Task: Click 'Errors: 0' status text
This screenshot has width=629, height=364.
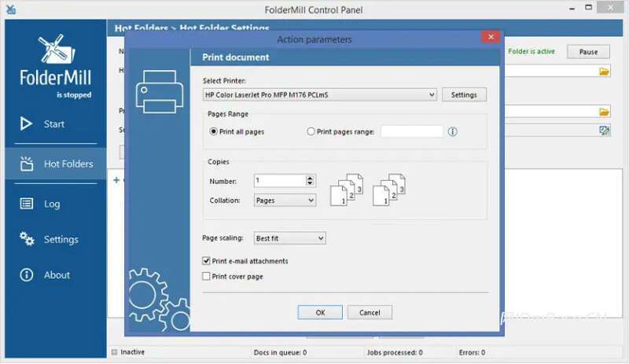Action: coord(472,352)
